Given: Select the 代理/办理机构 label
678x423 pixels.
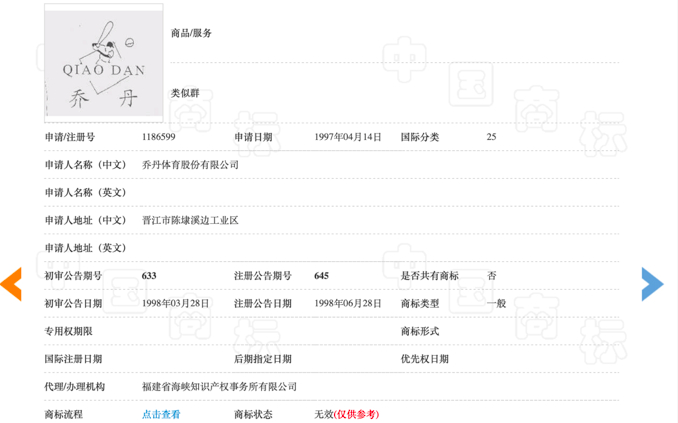Looking at the screenshot, I should click(x=74, y=387).
